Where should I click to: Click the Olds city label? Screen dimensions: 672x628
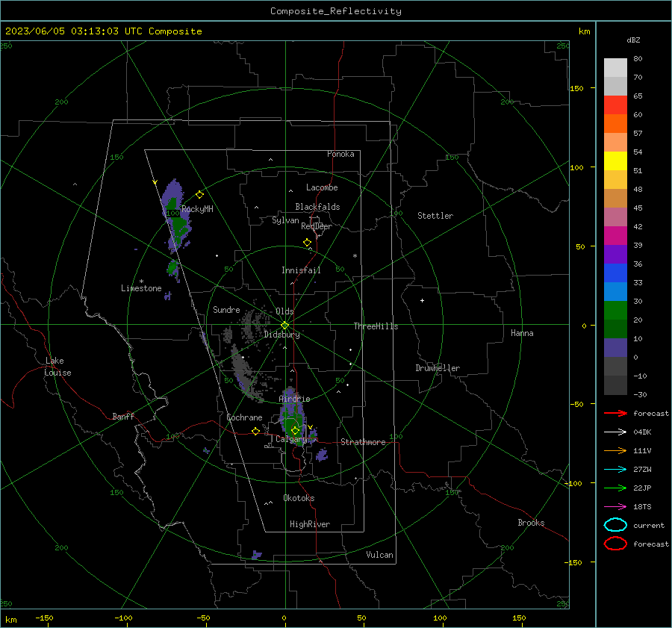(x=284, y=311)
